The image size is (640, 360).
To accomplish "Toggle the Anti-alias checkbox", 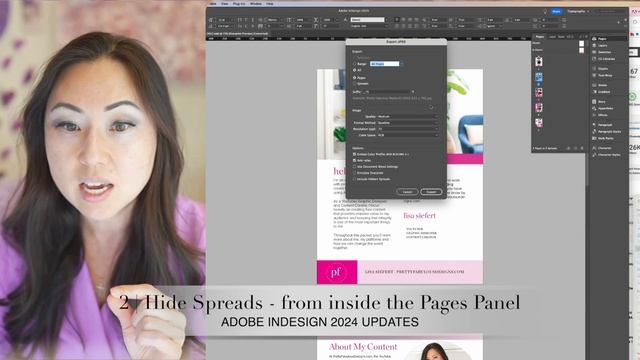I will 354,160.
